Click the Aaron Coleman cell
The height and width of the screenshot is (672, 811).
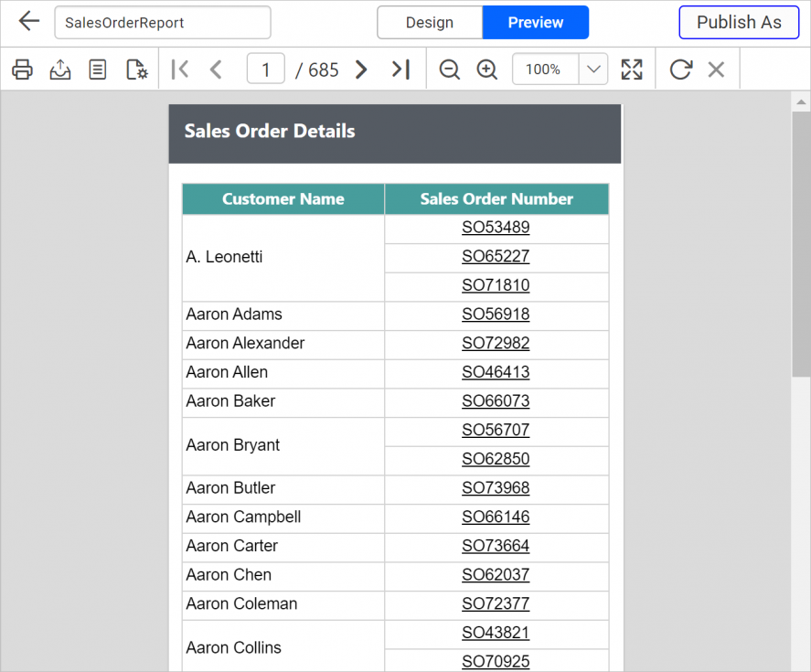(283, 605)
